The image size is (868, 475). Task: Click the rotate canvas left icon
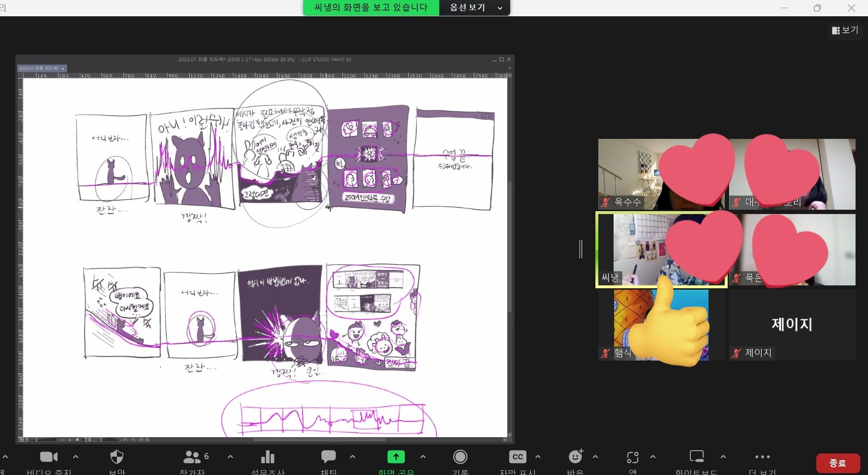(x=125, y=440)
